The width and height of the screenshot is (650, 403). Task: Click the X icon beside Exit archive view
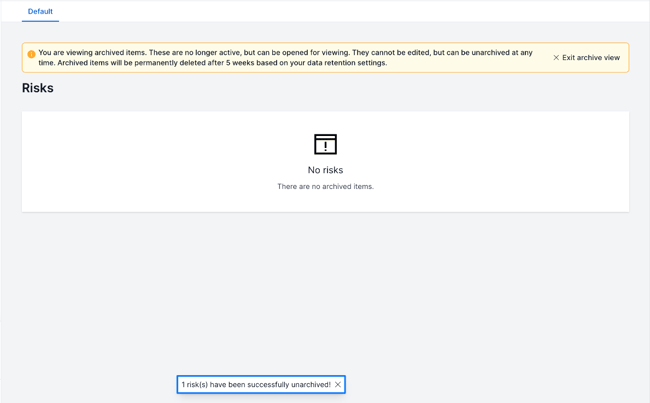pos(556,58)
